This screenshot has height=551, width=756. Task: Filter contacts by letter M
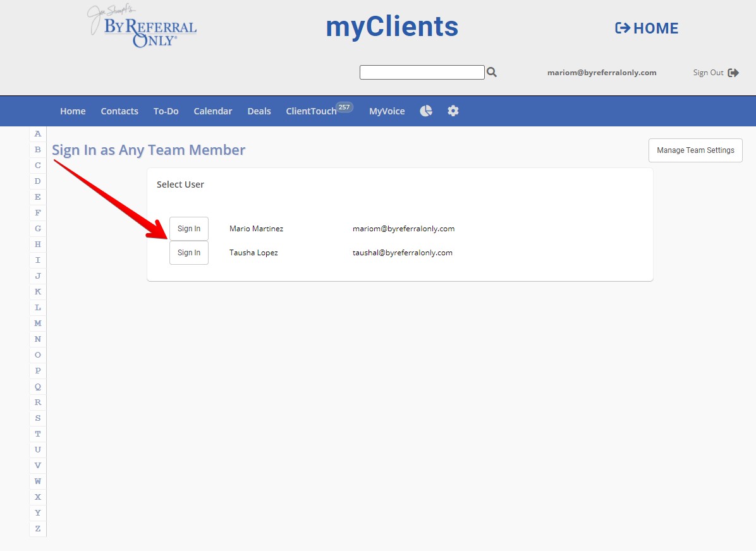[x=37, y=324]
